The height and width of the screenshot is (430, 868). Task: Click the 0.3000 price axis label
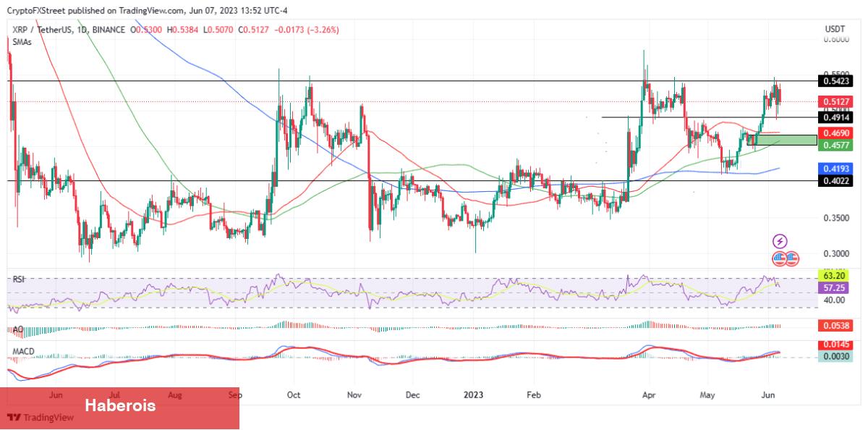pyautogui.click(x=836, y=253)
